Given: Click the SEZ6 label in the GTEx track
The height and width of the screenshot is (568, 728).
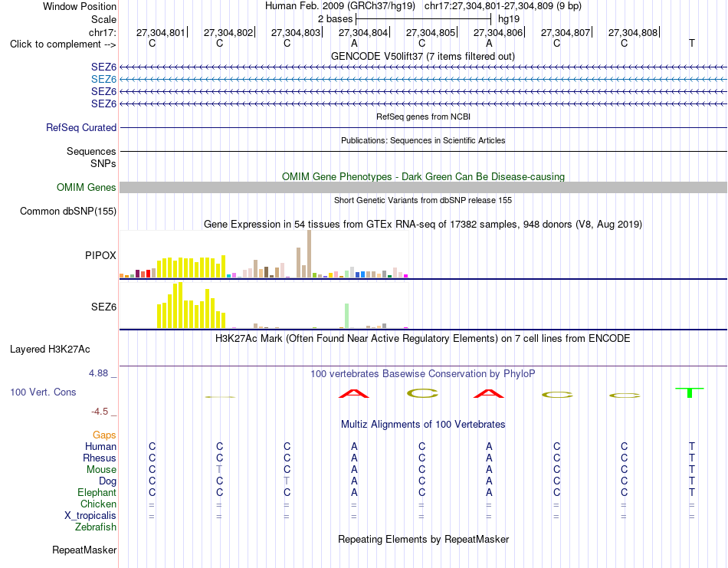Looking at the screenshot, I should point(103,307).
